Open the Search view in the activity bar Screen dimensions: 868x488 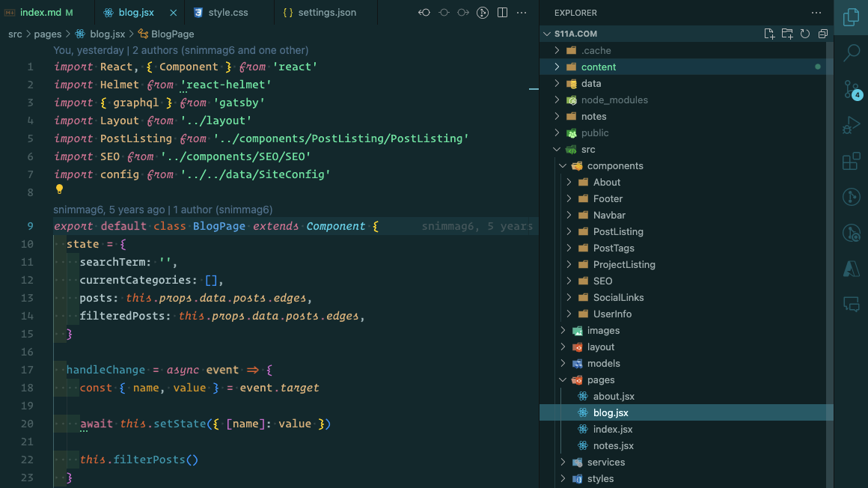click(851, 54)
